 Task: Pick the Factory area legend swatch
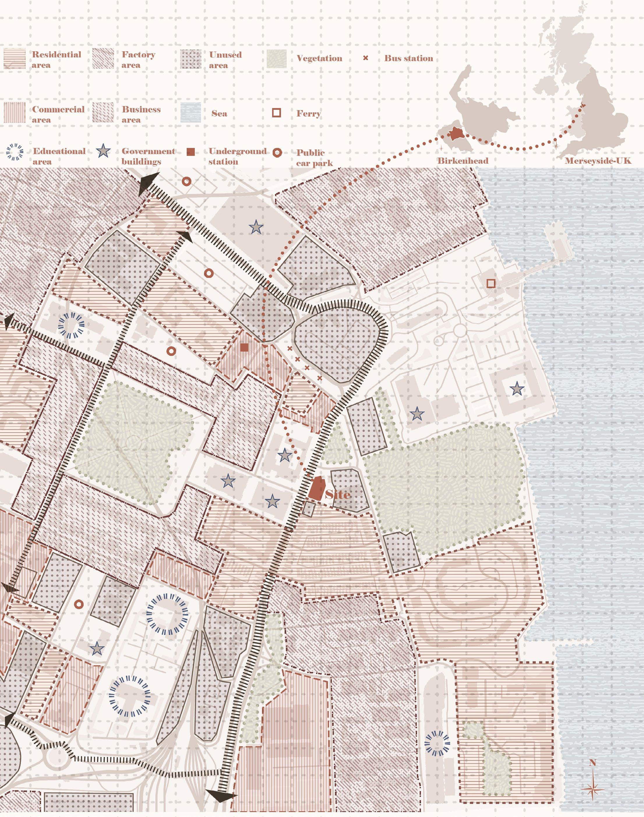[x=103, y=59]
